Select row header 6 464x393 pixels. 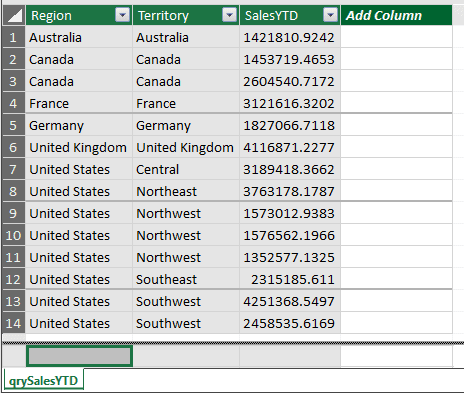[14, 147]
